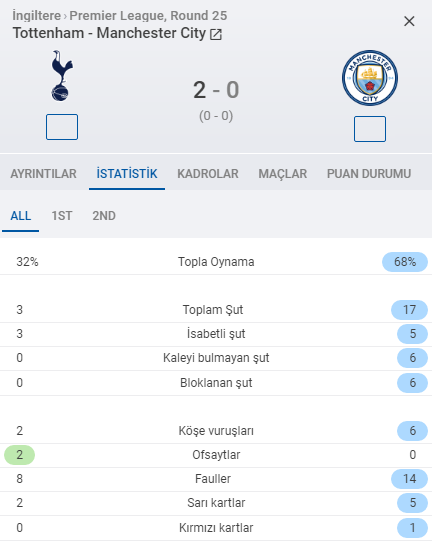432x541 pixels.
Task: Click the Tottenham - Manchester City title
Action: pyautogui.click(x=109, y=33)
